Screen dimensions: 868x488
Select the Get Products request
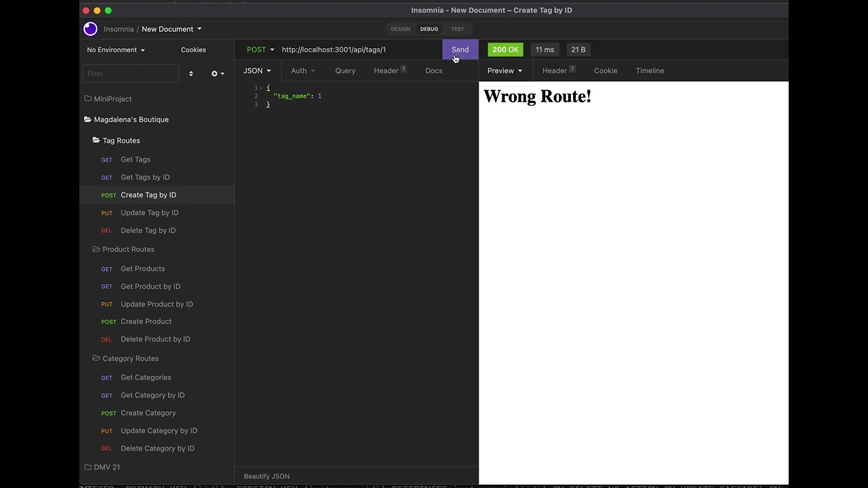(157, 268)
